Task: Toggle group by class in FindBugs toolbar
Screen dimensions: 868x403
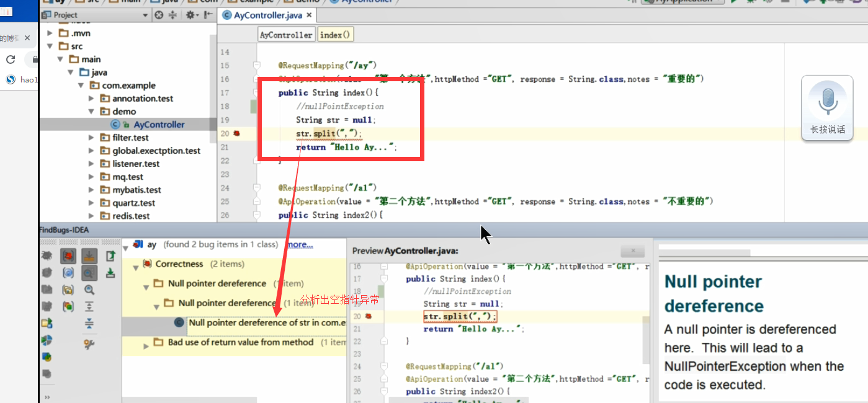Action: pos(68,273)
